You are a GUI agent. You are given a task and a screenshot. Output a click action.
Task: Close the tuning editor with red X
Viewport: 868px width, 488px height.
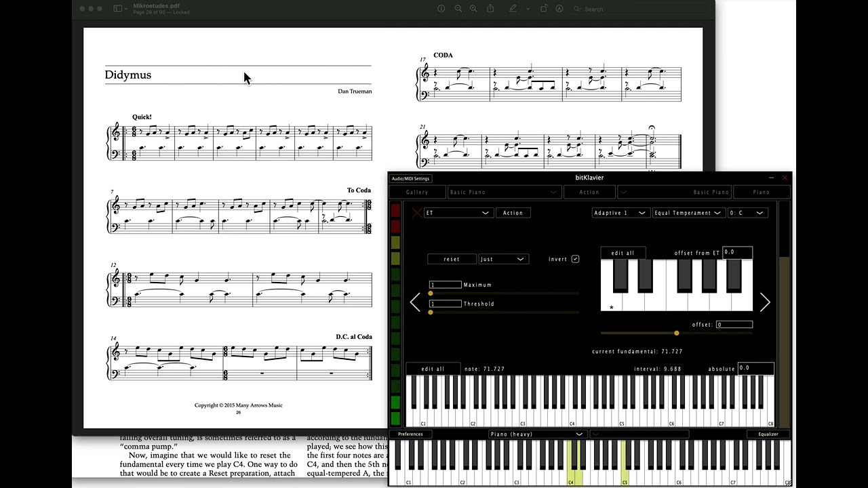click(416, 213)
